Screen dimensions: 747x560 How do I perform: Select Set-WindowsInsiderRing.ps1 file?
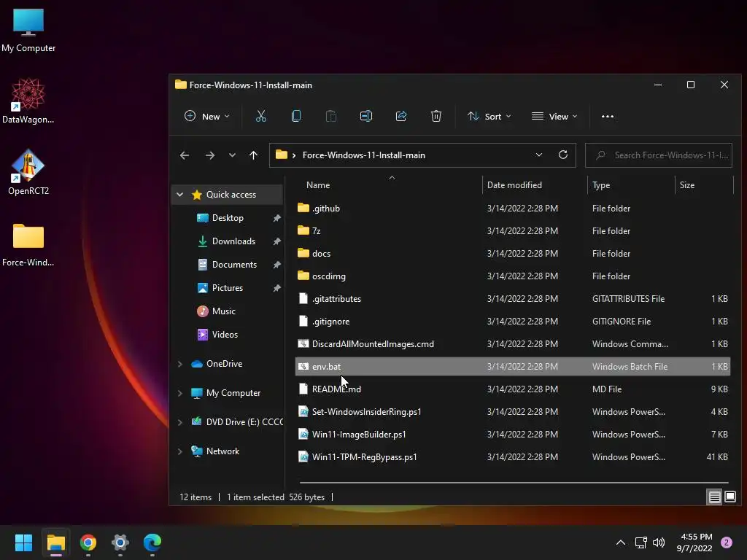[513, 411]
